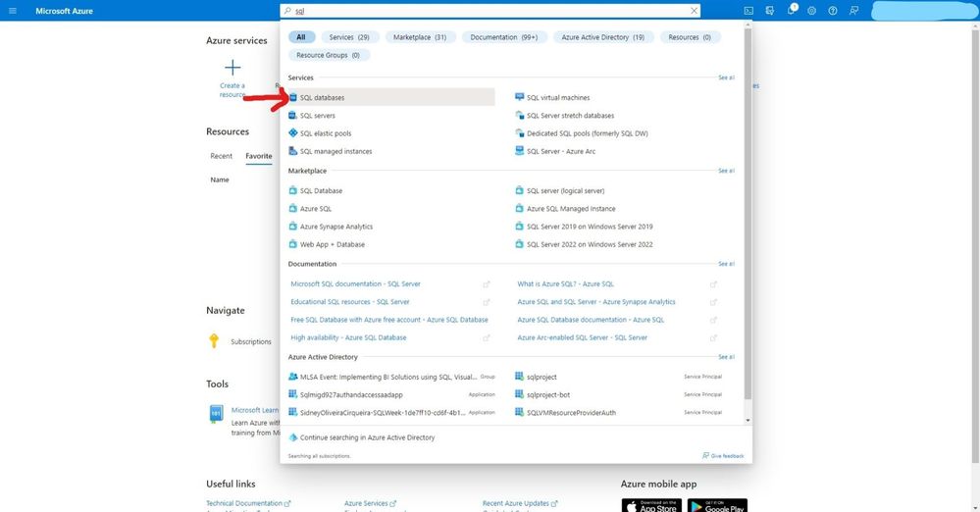Filter results by Resources (0)
Image resolution: width=980 pixels, height=512 pixels.
pos(690,37)
